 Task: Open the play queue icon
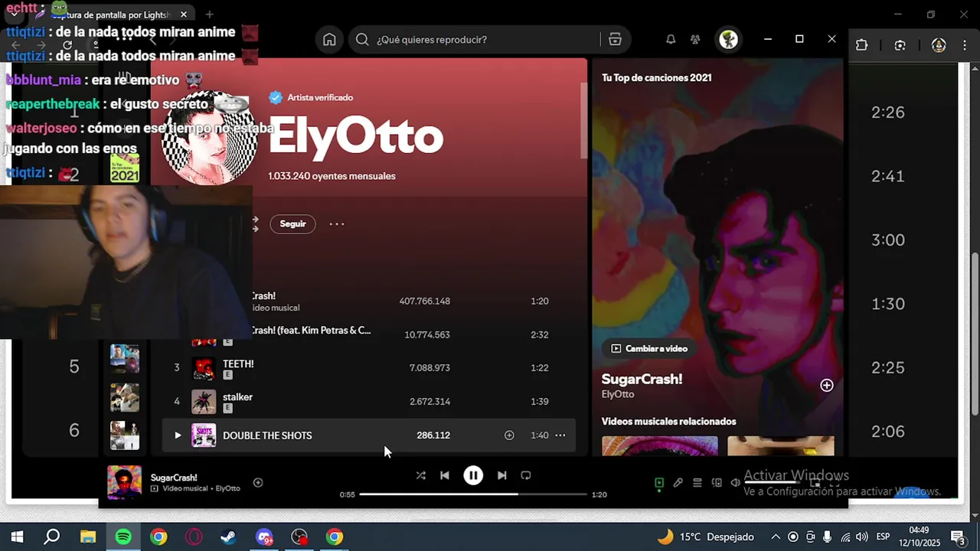pos(697,483)
